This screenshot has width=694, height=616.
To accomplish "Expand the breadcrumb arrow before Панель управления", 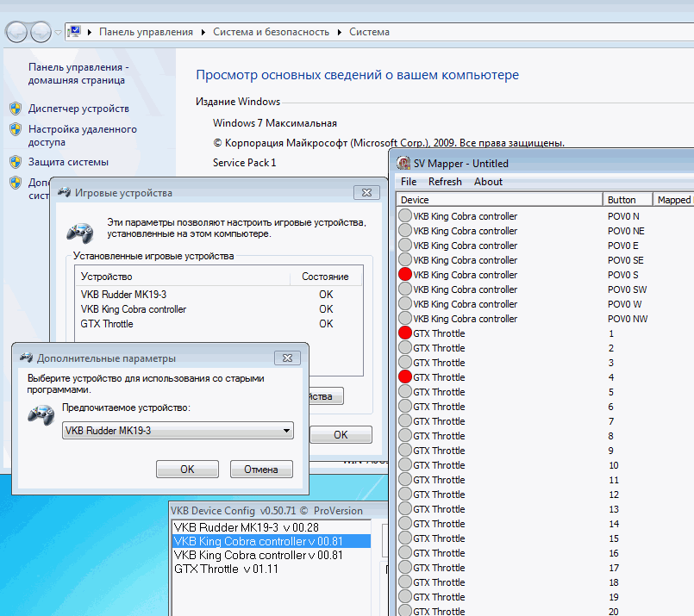I will click(90, 32).
